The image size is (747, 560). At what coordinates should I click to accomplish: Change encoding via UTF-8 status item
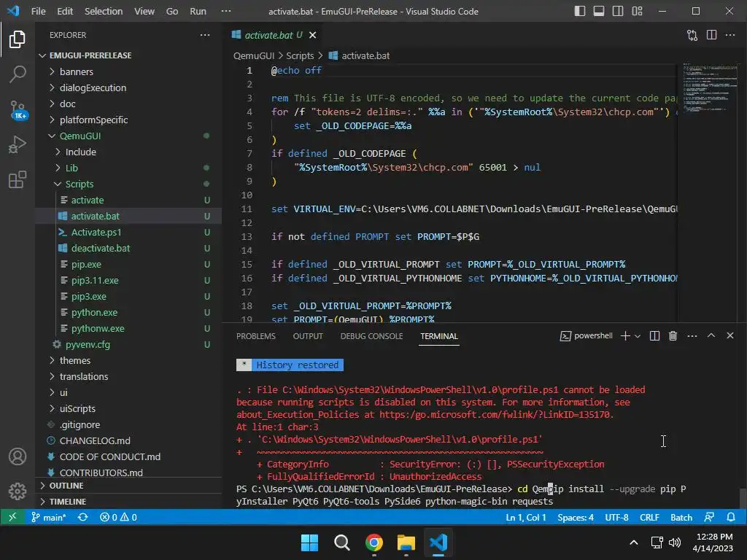(616, 517)
